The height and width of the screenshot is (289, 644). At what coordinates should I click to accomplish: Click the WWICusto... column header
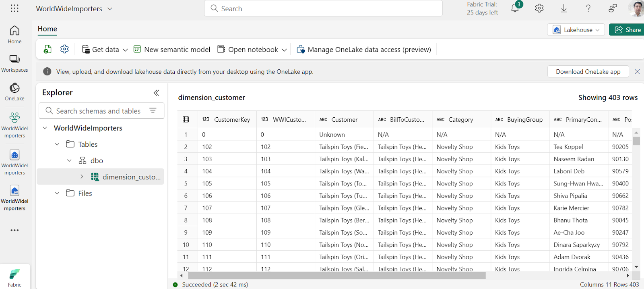point(285,120)
